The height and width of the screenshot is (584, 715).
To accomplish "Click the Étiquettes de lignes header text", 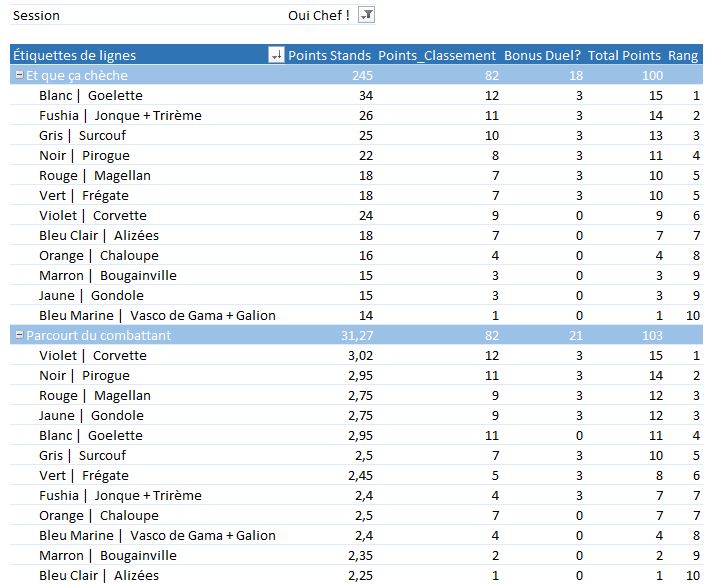I will click(75, 56).
